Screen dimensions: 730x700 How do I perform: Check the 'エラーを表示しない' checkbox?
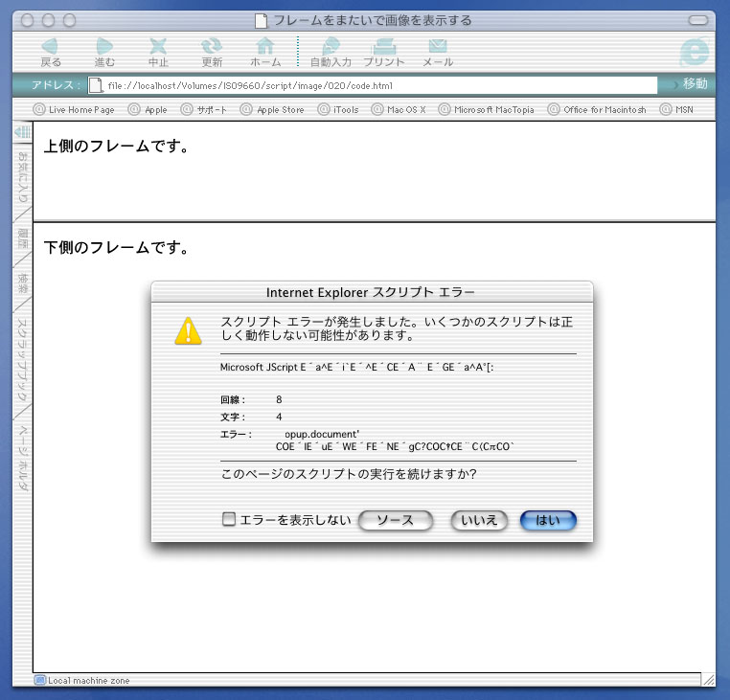click(229, 519)
